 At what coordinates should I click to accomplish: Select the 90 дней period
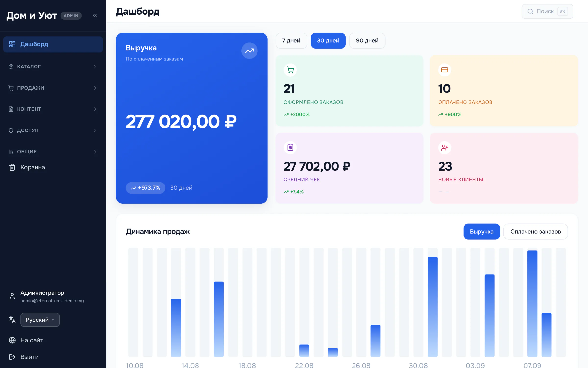pyautogui.click(x=367, y=40)
